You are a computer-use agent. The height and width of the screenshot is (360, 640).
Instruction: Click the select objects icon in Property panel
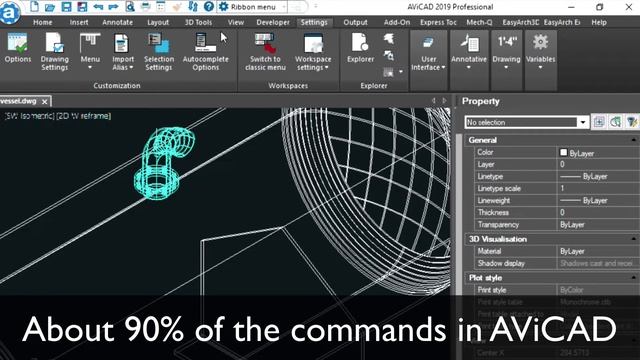pos(616,122)
